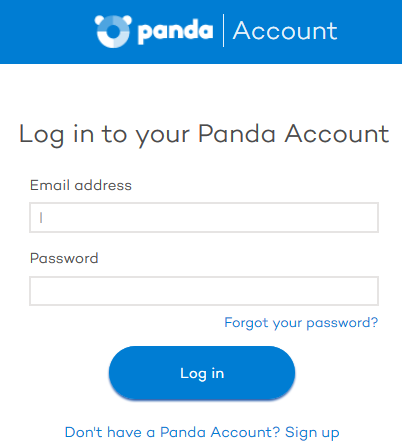Click the white "panda" wordmark in header

tap(175, 32)
